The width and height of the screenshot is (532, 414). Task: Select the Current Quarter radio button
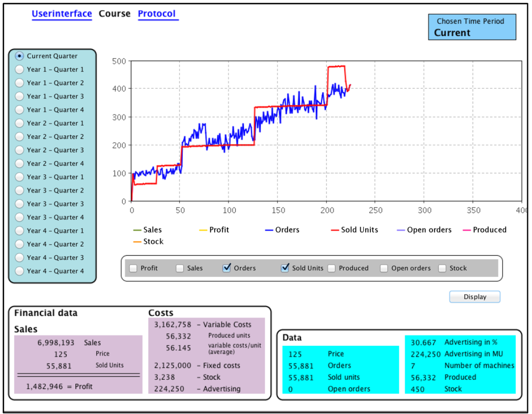click(x=20, y=56)
